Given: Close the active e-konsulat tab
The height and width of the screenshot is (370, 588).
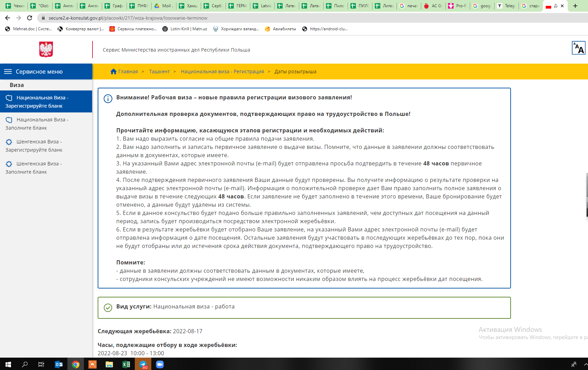Looking at the screenshot, I should tap(562, 6).
